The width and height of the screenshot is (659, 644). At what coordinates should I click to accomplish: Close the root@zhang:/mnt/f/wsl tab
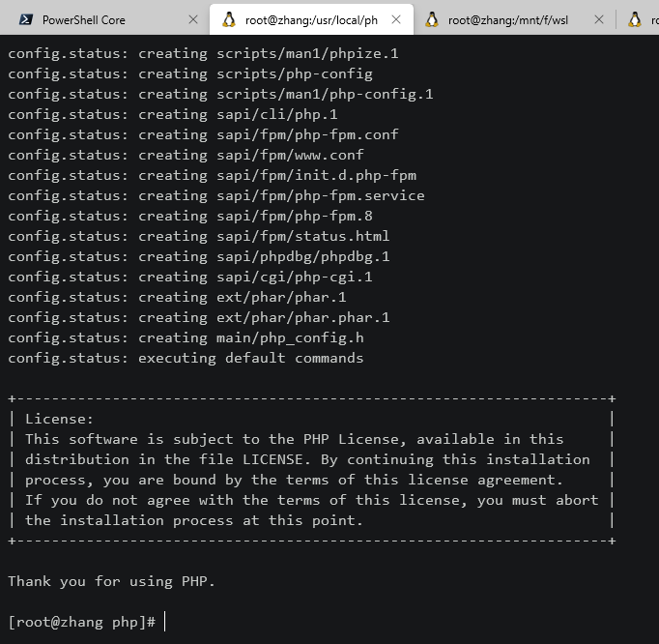pyautogui.click(x=599, y=19)
